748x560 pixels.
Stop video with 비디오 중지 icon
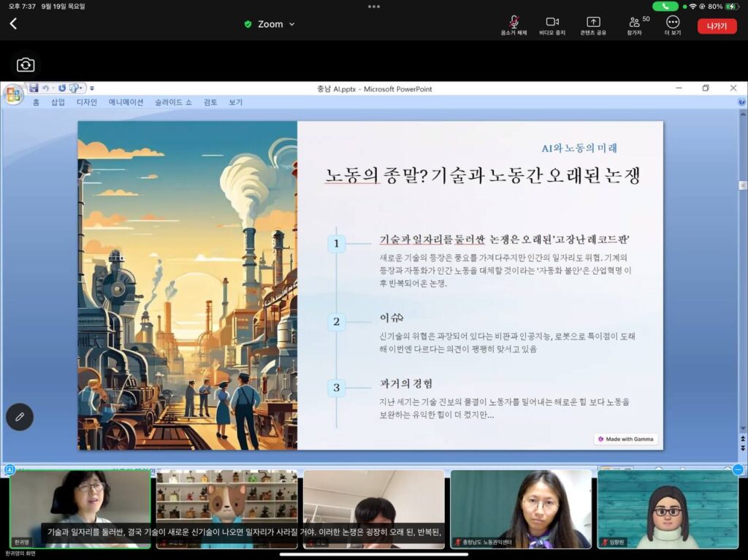coord(552,25)
